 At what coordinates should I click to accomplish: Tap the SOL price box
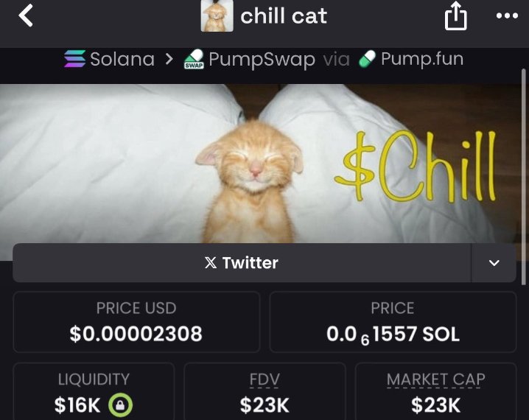[393, 322]
